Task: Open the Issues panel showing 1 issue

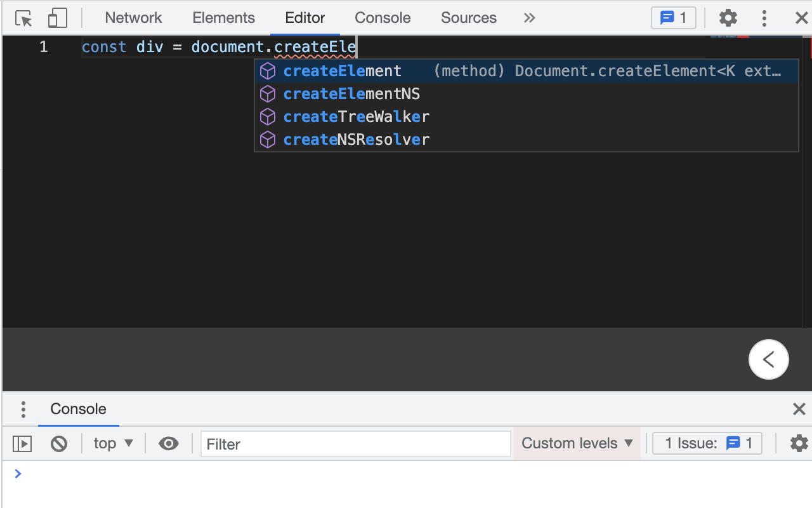Action: [x=674, y=18]
